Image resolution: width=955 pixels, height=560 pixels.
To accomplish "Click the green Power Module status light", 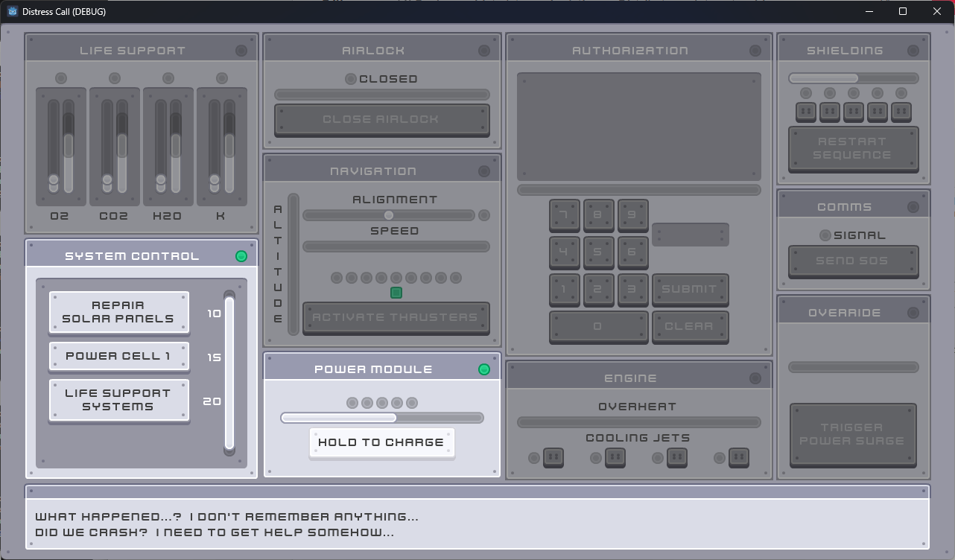I will 484,369.
